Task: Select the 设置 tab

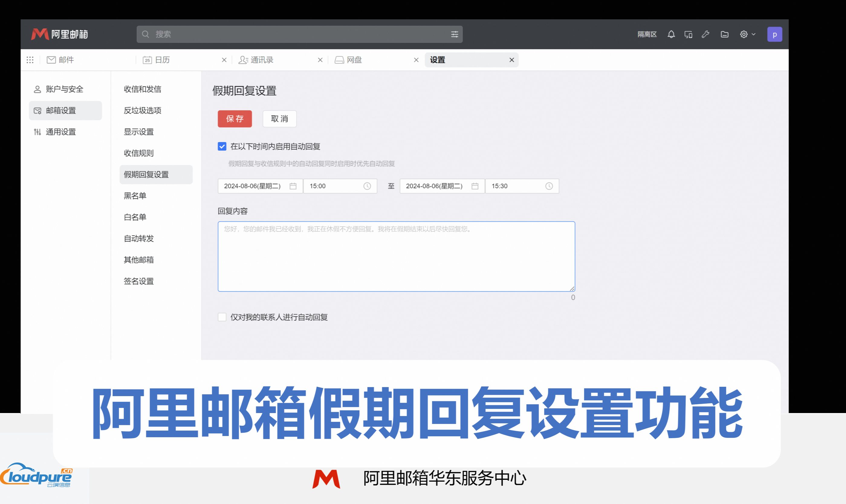Action: pyautogui.click(x=472, y=60)
